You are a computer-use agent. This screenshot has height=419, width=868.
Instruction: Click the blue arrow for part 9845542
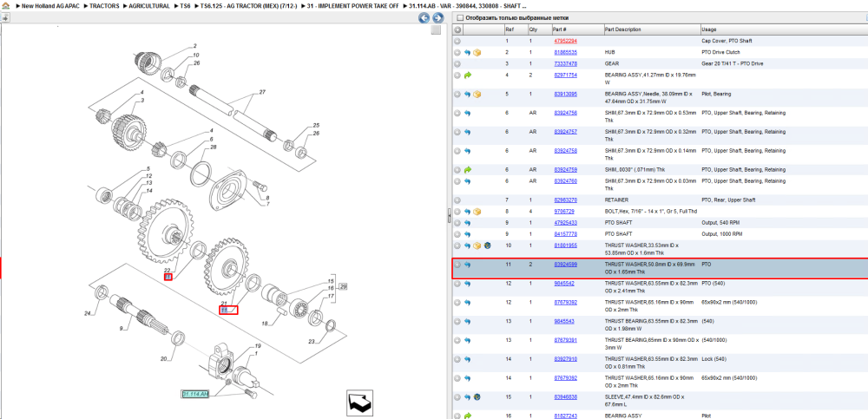467,284
